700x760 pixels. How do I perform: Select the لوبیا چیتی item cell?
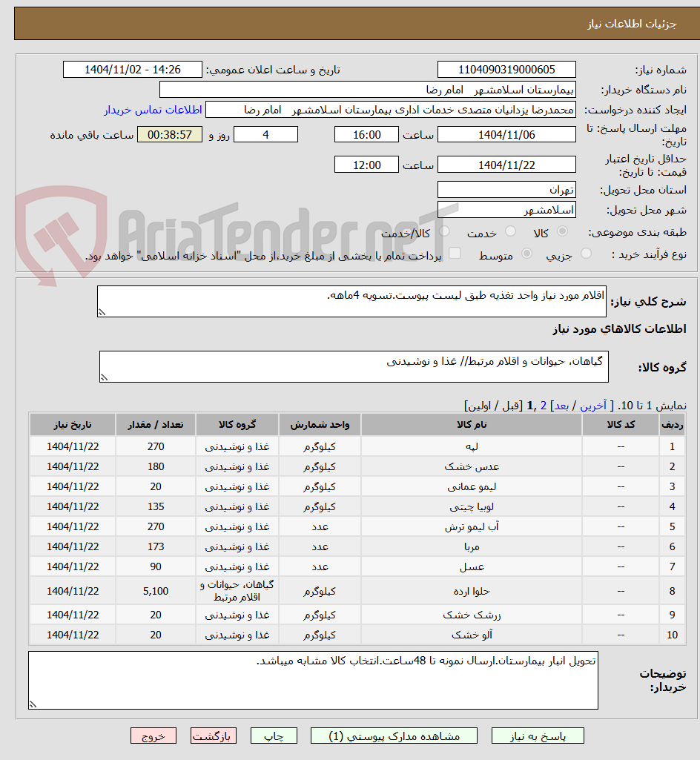(x=472, y=506)
